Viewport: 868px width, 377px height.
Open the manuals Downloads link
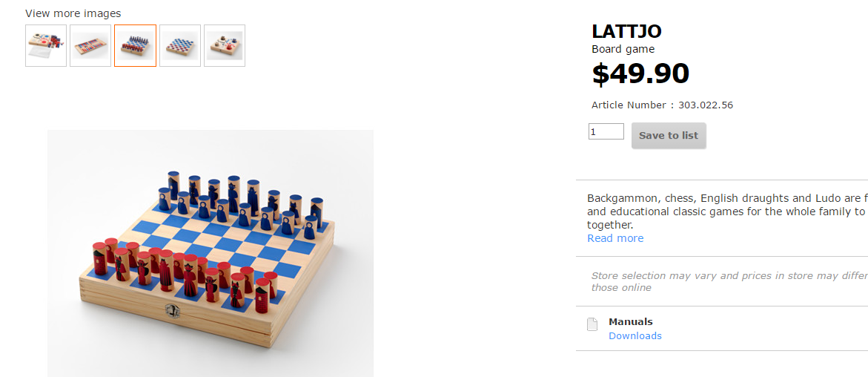coord(635,336)
